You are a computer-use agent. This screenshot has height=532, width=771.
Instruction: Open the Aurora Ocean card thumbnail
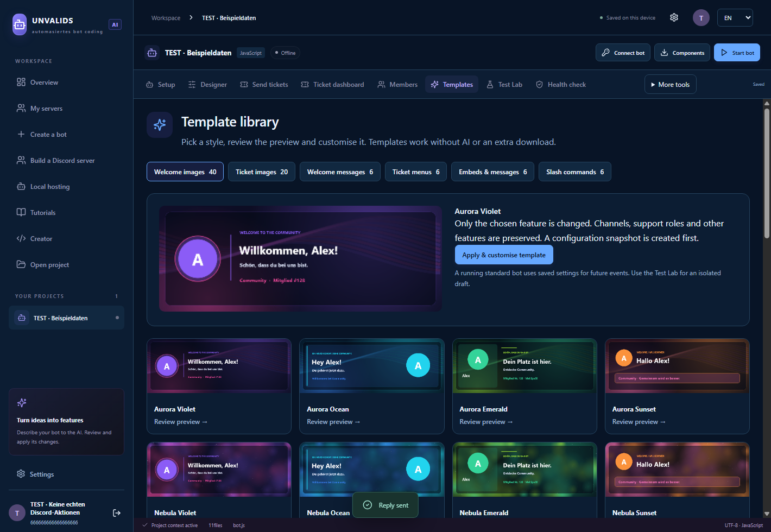tap(372, 366)
